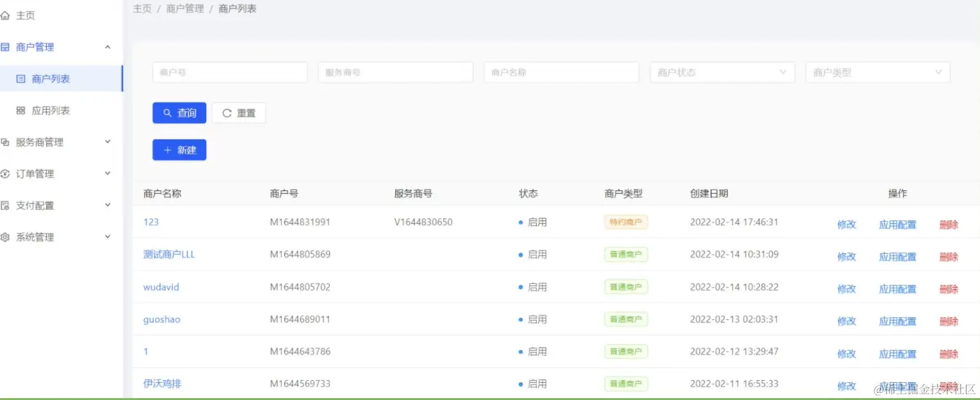Click 修改 for 测试商户LLL
980x400 pixels.
tap(847, 256)
